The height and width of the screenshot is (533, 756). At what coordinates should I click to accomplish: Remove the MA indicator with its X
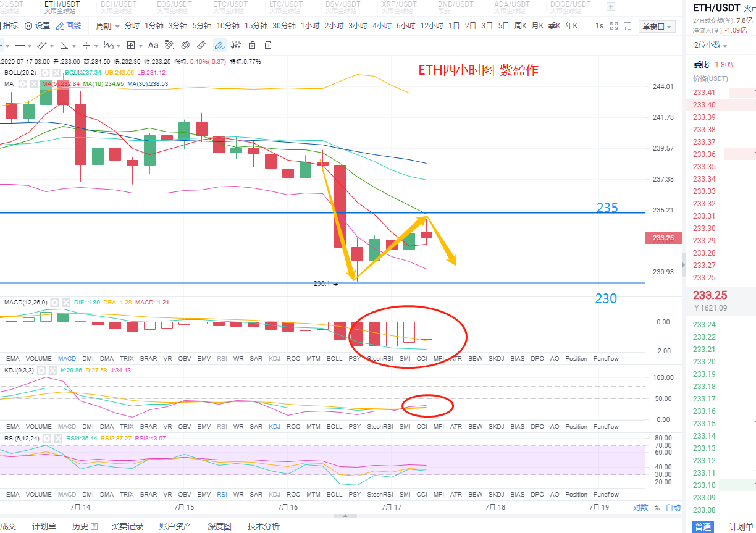[34, 84]
